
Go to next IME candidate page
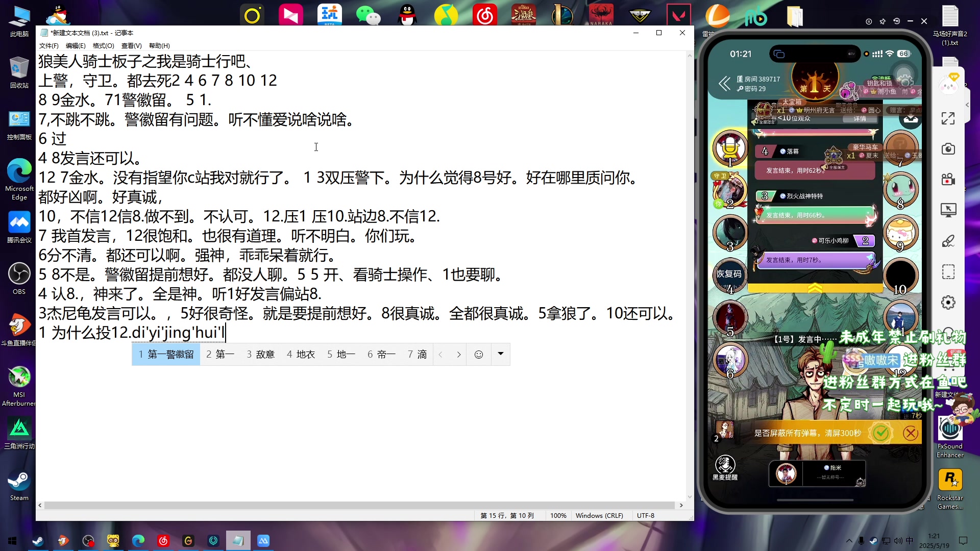[458, 355]
